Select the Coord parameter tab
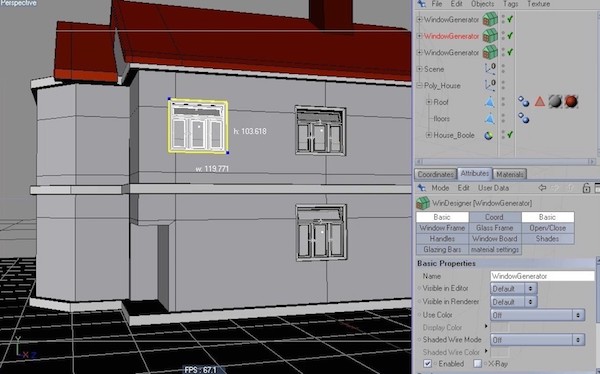The height and width of the screenshot is (374, 600). (x=495, y=217)
